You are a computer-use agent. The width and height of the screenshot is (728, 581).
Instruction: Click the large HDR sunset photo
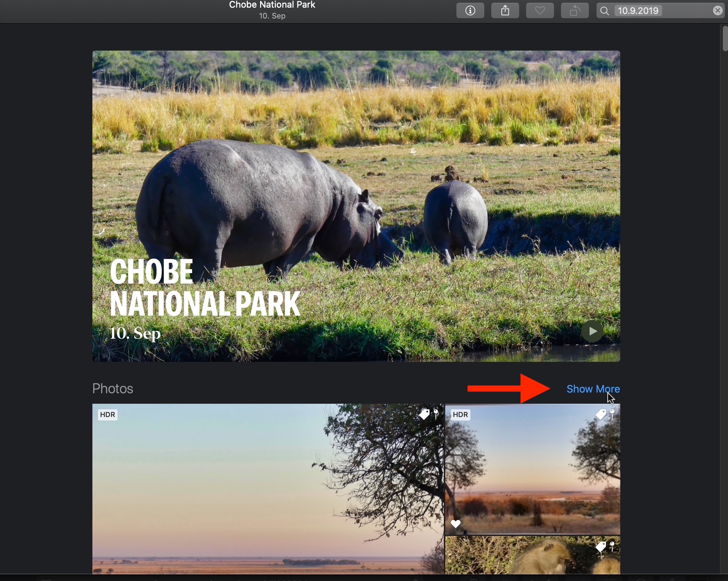click(244, 489)
